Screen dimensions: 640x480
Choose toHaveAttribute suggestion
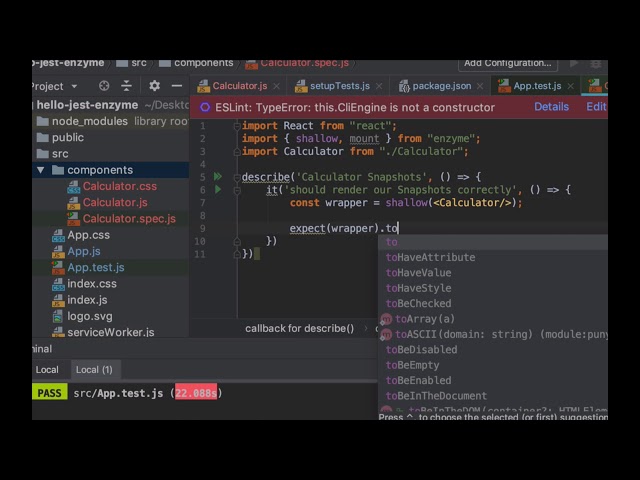point(493,258)
